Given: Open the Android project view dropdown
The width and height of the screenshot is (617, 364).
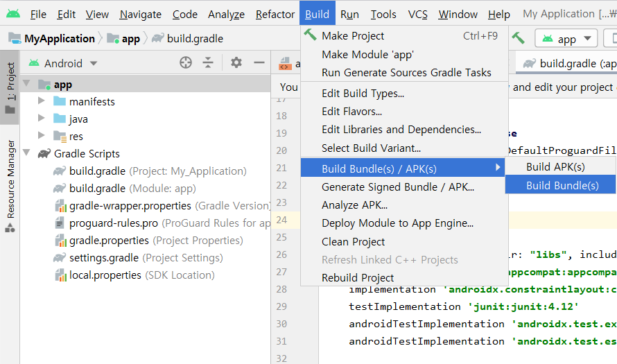Looking at the screenshot, I should [x=63, y=63].
